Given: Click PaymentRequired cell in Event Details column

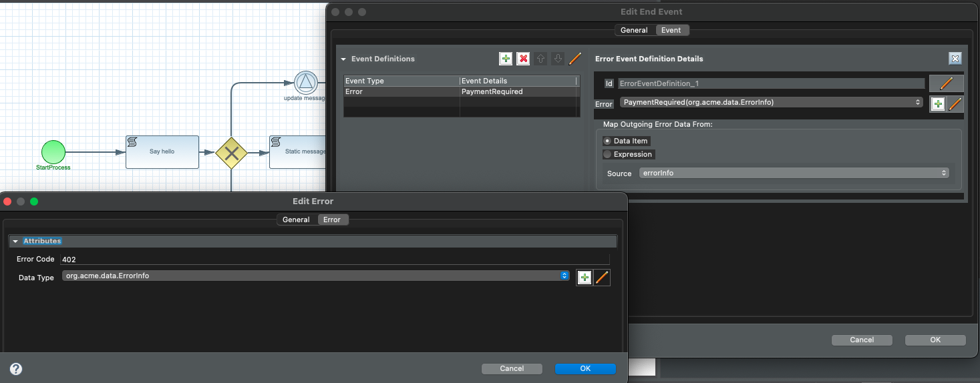Looking at the screenshot, I should [x=519, y=91].
